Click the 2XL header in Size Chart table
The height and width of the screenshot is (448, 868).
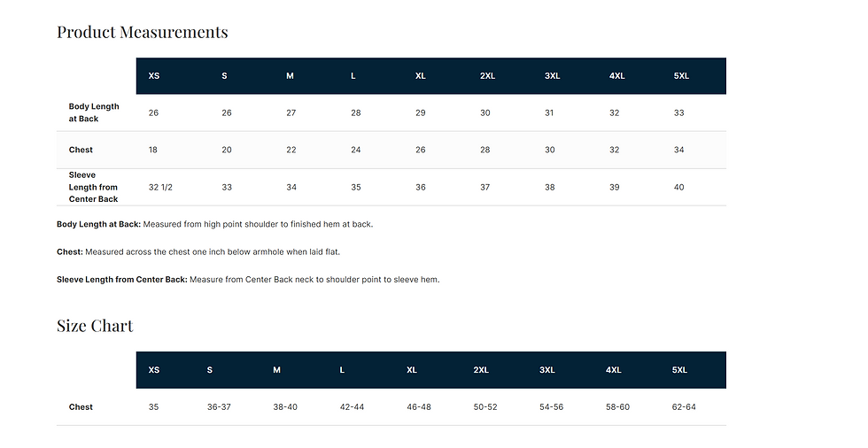(481, 370)
